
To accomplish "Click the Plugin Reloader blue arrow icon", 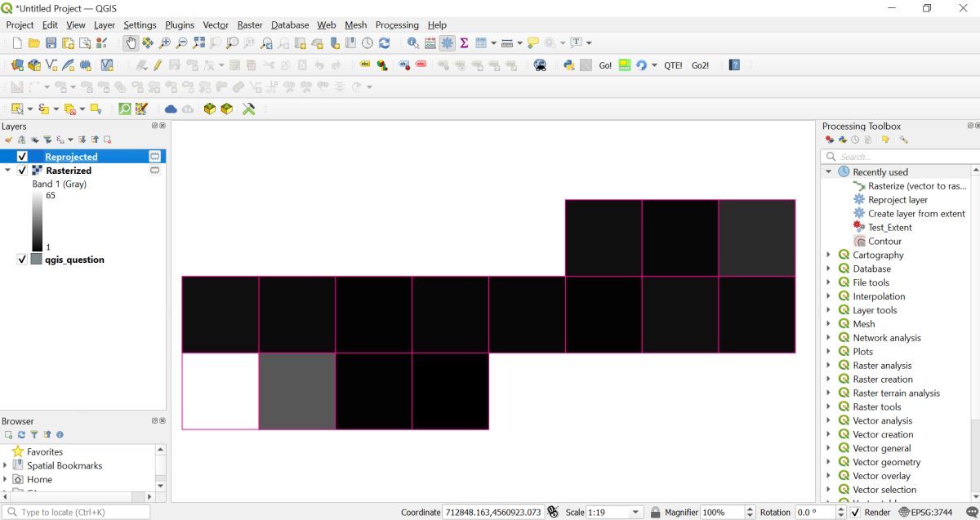I will [x=641, y=65].
